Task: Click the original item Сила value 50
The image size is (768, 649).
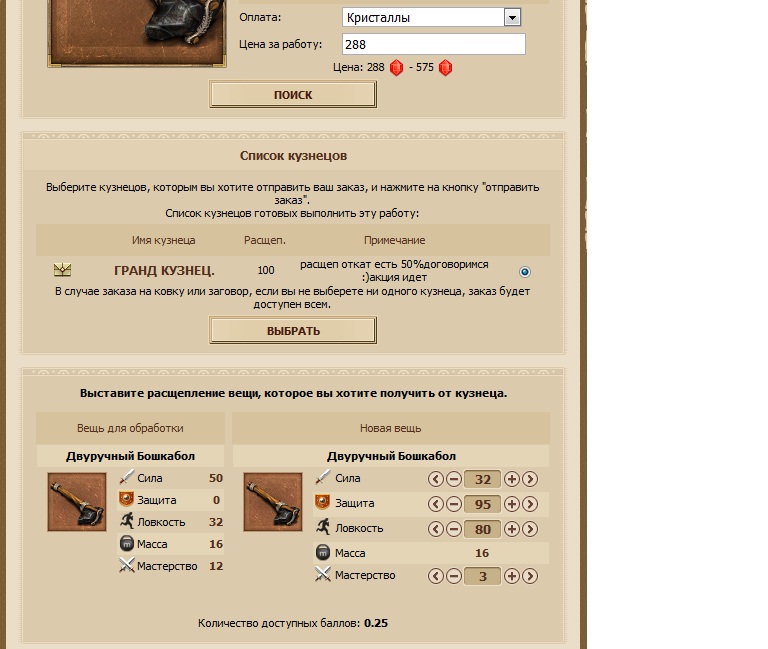Action: (216, 478)
